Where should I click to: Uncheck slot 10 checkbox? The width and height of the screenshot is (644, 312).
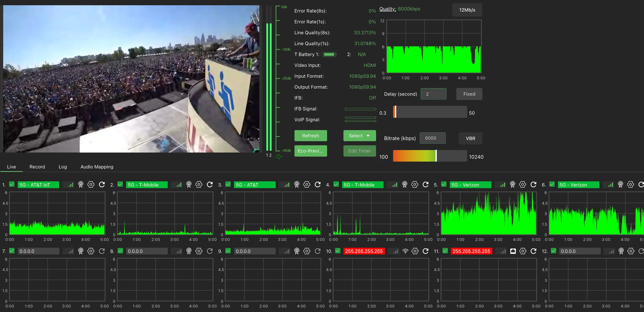pos(338,251)
